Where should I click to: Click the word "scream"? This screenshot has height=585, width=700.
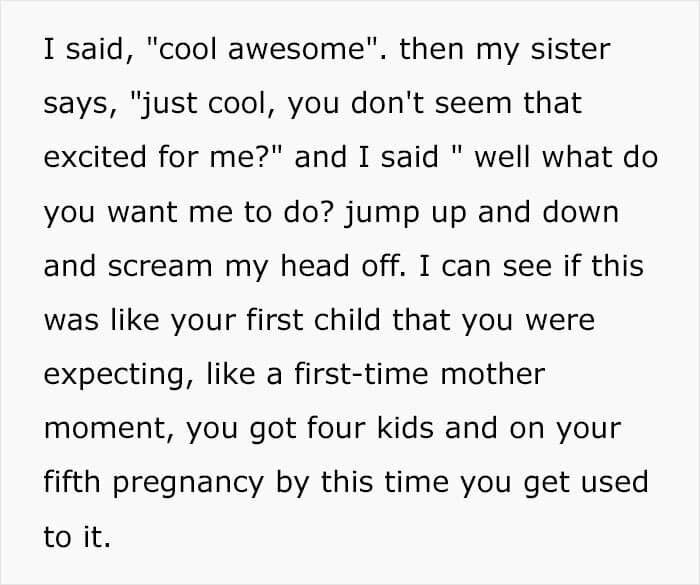[x=160, y=266]
